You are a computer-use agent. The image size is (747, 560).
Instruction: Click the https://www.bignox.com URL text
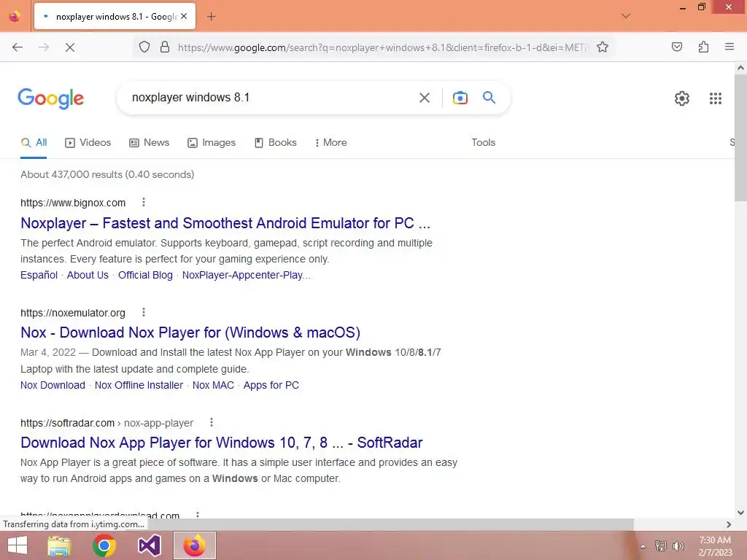pyautogui.click(x=73, y=203)
